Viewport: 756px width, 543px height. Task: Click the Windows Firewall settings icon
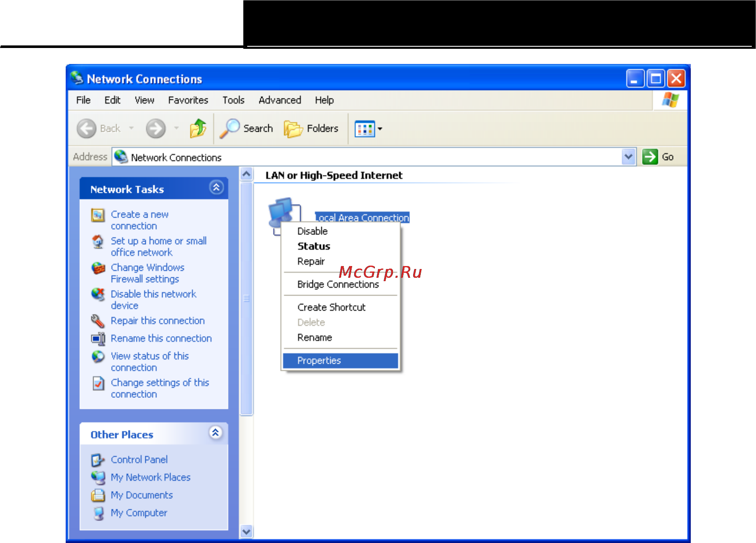[x=98, y=268]
